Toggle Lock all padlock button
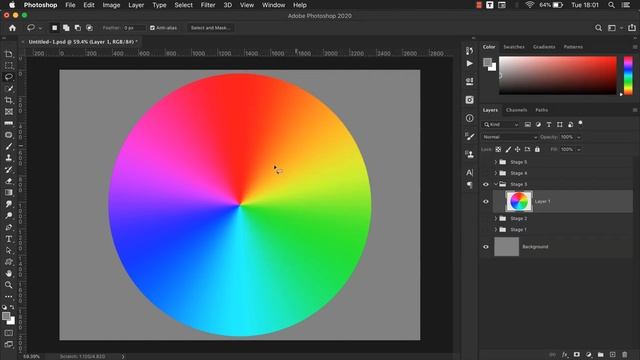 point(537,149)
